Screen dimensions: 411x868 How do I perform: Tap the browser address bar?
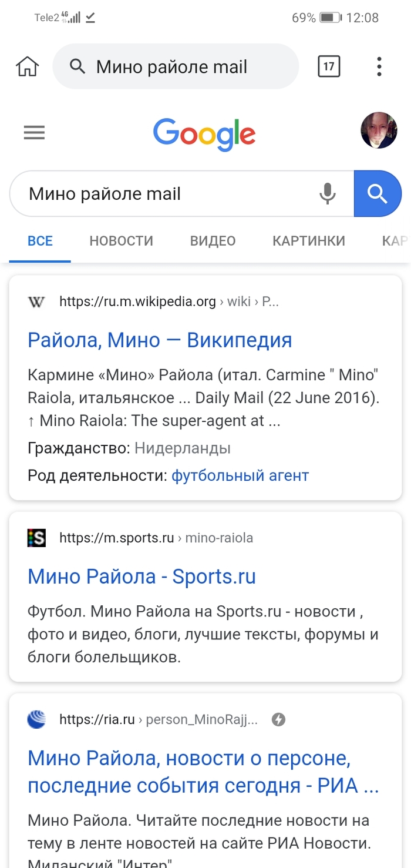point(176,67)
